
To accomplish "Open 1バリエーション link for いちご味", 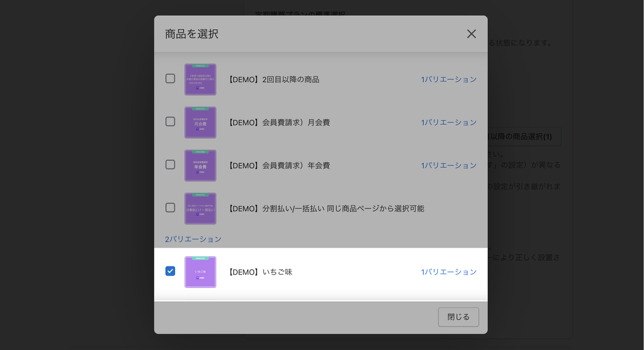I will 448,272.
